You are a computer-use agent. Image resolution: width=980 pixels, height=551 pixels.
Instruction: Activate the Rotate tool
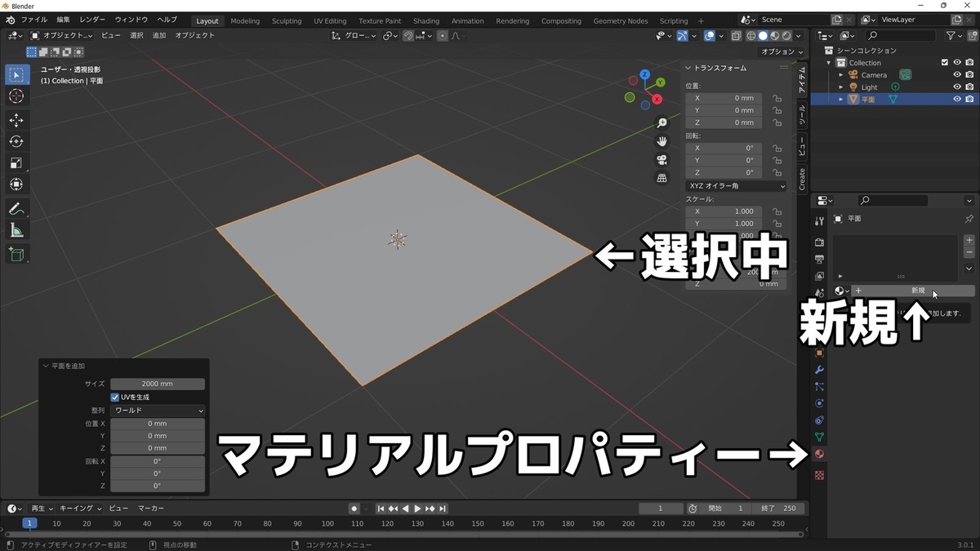pos(16,142)
